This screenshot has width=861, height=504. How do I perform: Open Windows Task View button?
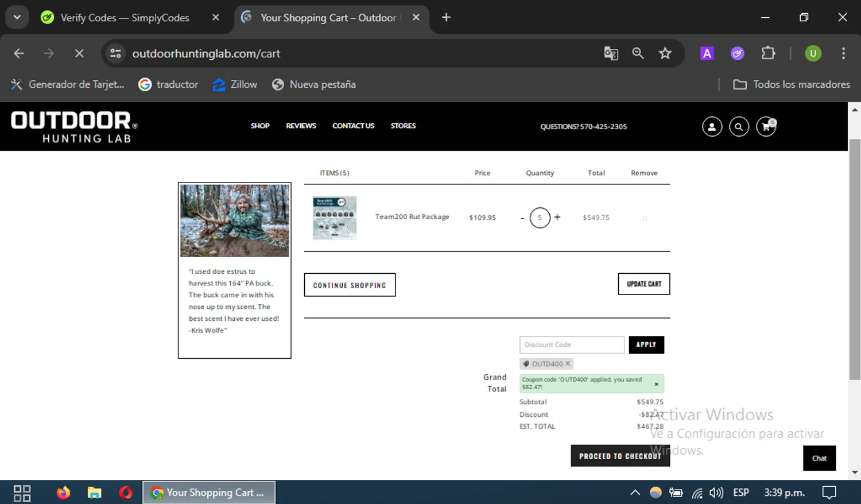point(22,493)
